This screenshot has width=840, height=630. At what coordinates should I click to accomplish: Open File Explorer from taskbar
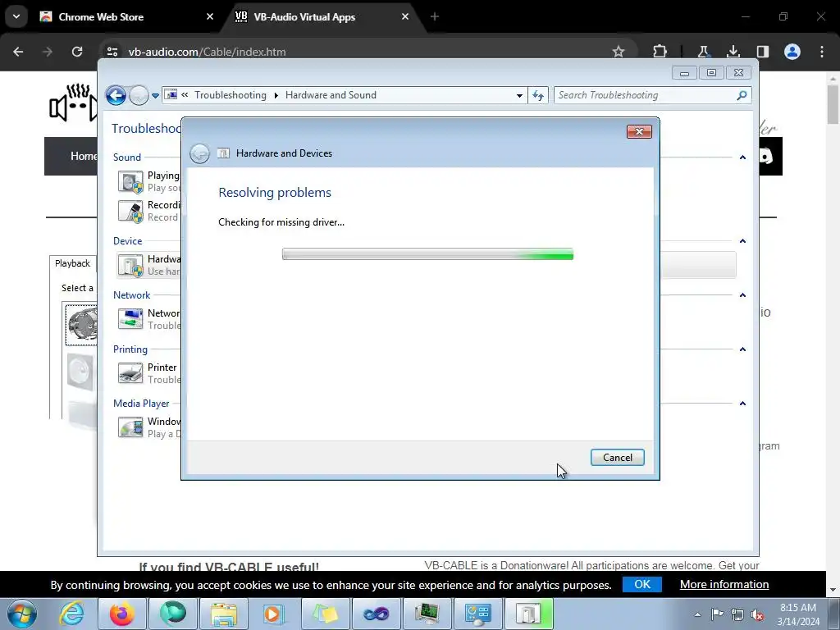(224, 614)
